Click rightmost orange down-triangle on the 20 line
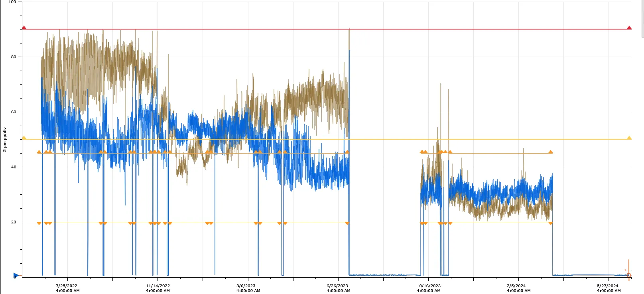The image size is (644, 294). 550,223
